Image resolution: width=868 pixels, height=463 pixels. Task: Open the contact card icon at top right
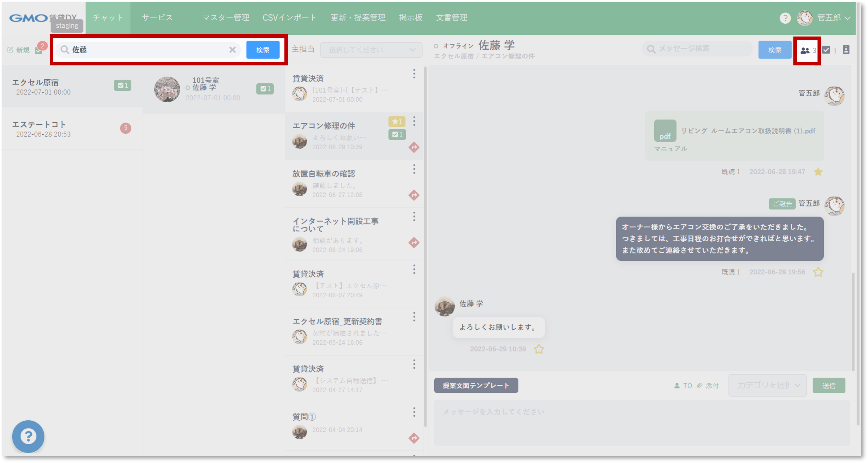click(846, 50)
